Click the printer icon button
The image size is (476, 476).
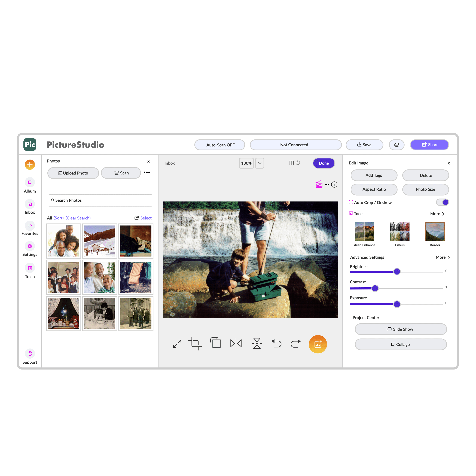tap(396, 145)
